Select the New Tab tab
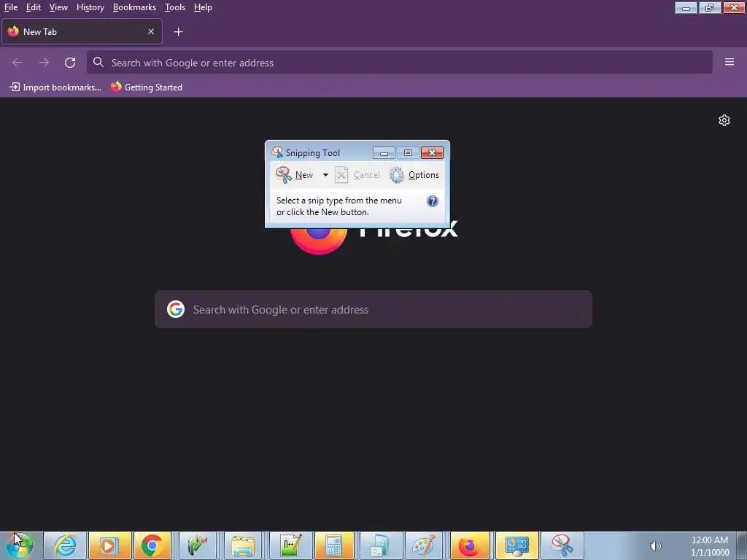This screenshot has height=560, width=747. [82, 31]
